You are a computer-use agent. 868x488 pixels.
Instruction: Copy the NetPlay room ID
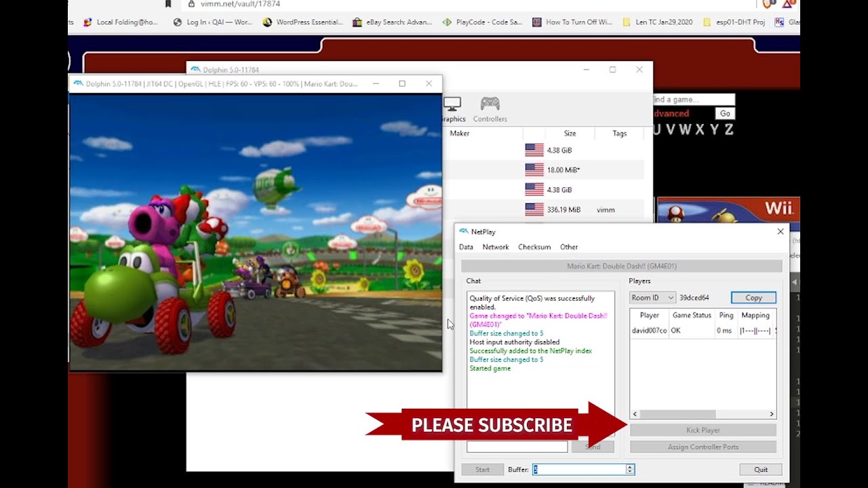pos(753,298)
